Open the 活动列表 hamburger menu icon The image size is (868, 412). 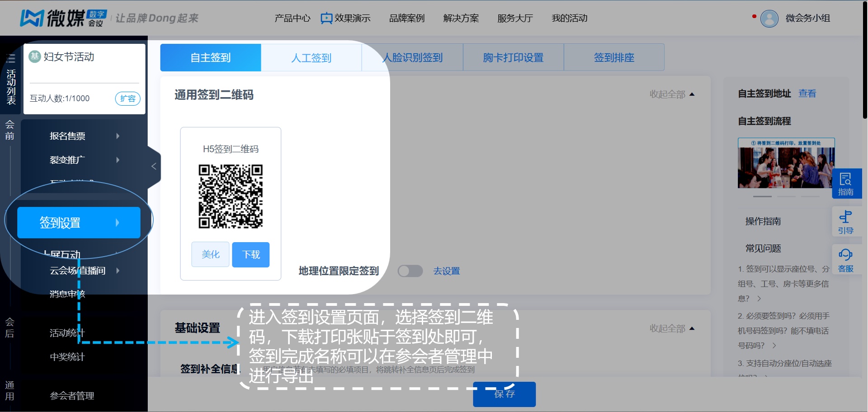pos(10,58)
